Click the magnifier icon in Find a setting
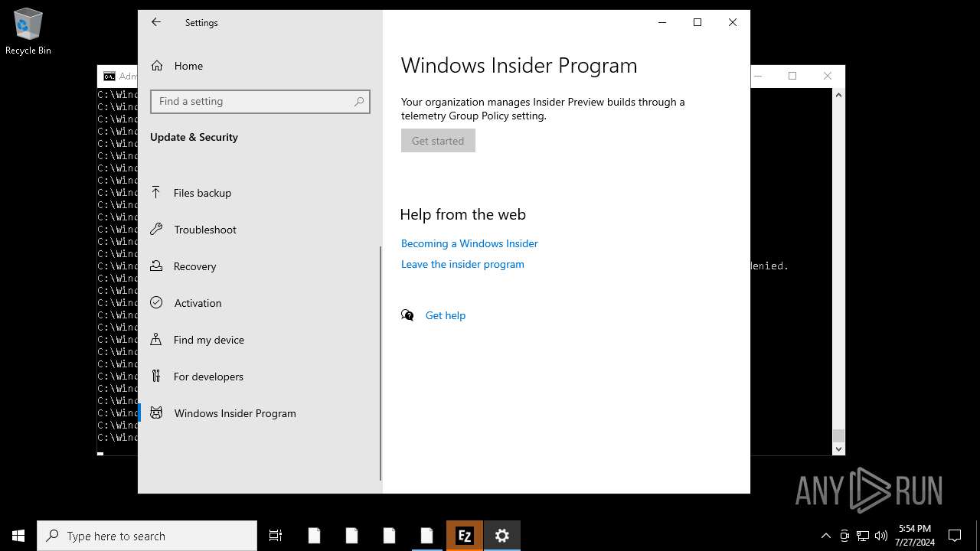980x551 pixels. 359,101
